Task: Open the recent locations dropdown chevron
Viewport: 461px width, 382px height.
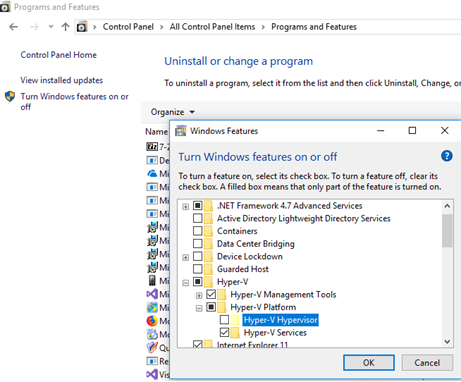Action: pyautogui.click(x=51, y=26)
